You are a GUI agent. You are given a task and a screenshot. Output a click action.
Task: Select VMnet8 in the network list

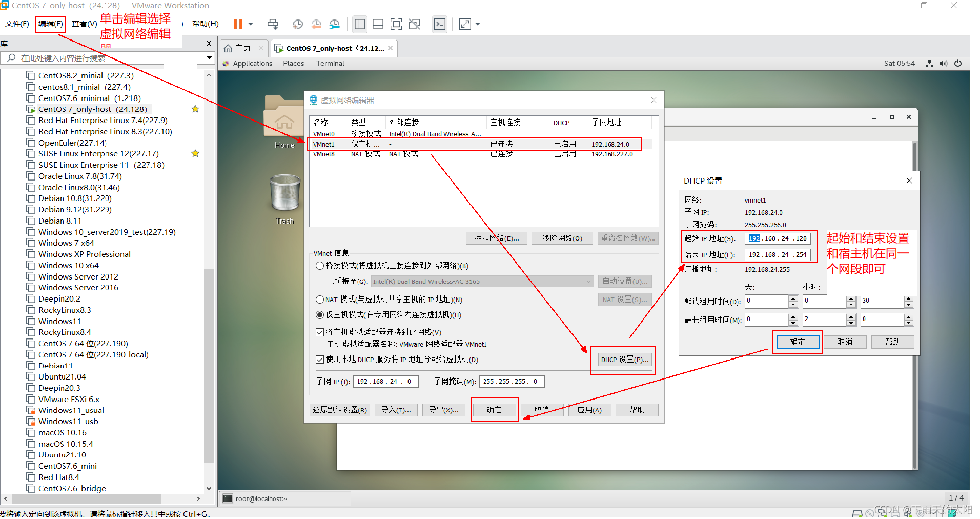click(x=324, y=154)
